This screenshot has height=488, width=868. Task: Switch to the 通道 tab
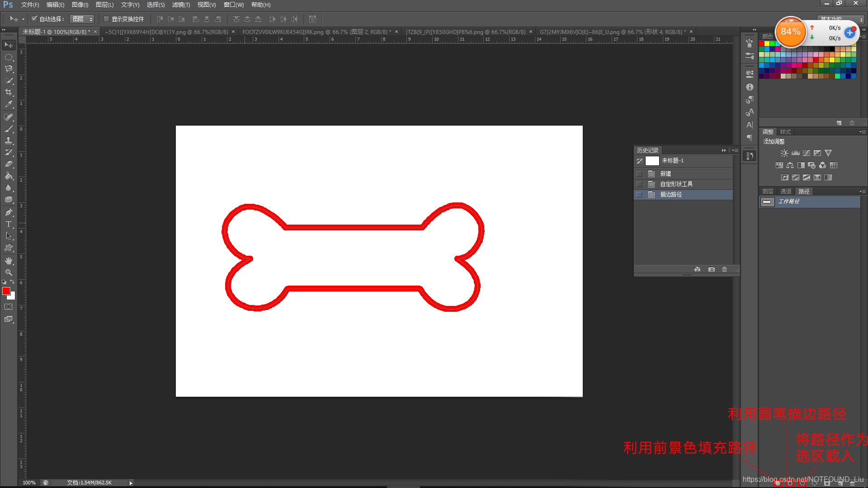(x=786, y=192)
